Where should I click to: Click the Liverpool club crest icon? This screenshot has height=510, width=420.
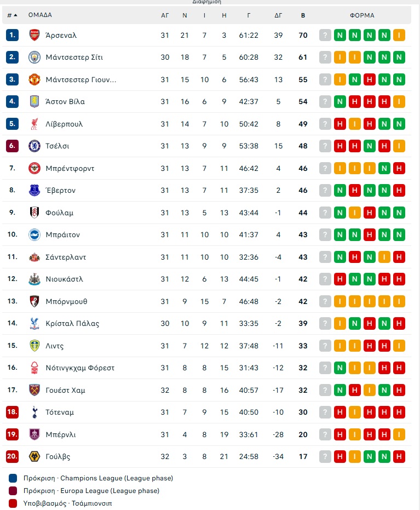click(x=34, y=124)
